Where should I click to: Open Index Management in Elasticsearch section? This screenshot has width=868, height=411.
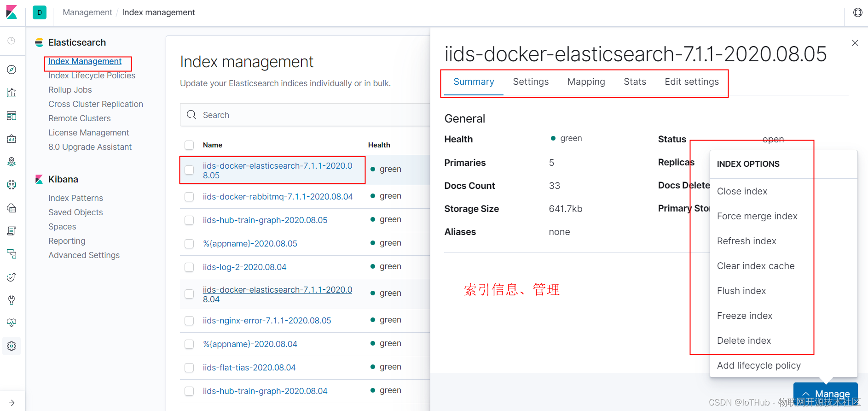pos(85,61)
